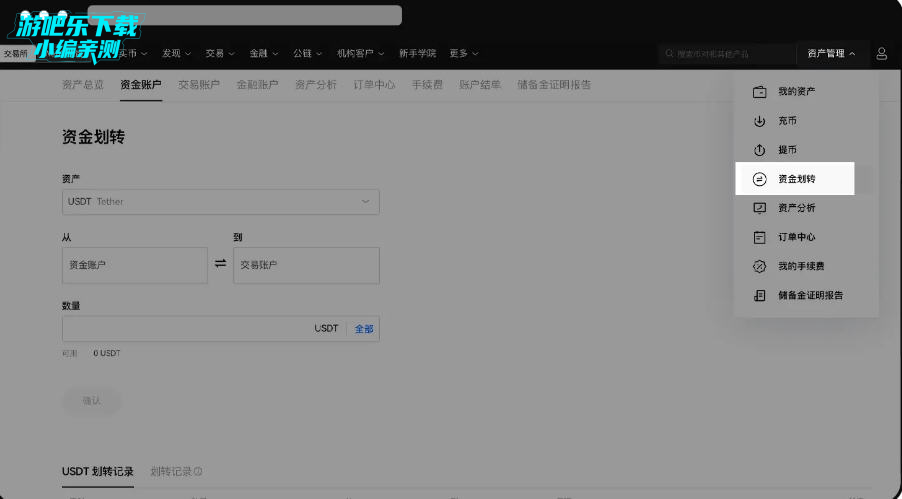Screen dimensions: 902x499
Task: Click the info icon beside 划转记录
Action: pyautogui.click(x=198, y=472)
